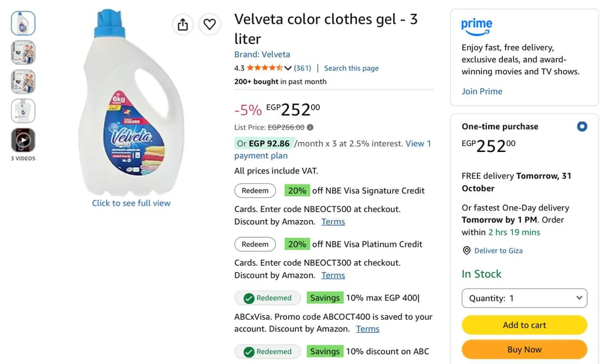
Task: Add item to wishlist with heart icon
Action: click(209, 24)
